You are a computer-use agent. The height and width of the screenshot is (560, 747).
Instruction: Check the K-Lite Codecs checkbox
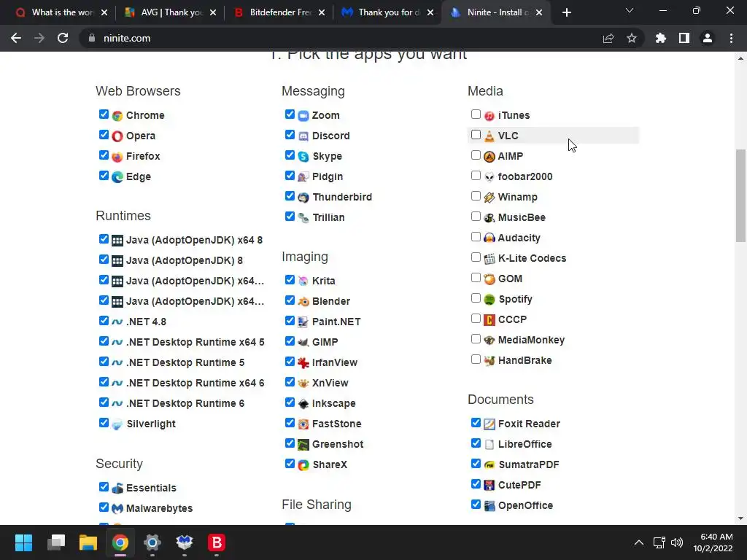[x=476, y=257]
